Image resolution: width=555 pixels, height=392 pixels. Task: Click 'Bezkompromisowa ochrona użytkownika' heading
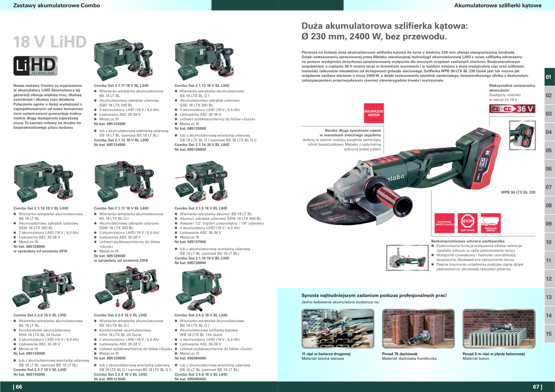pyautogui.click(x=468, y=241)
